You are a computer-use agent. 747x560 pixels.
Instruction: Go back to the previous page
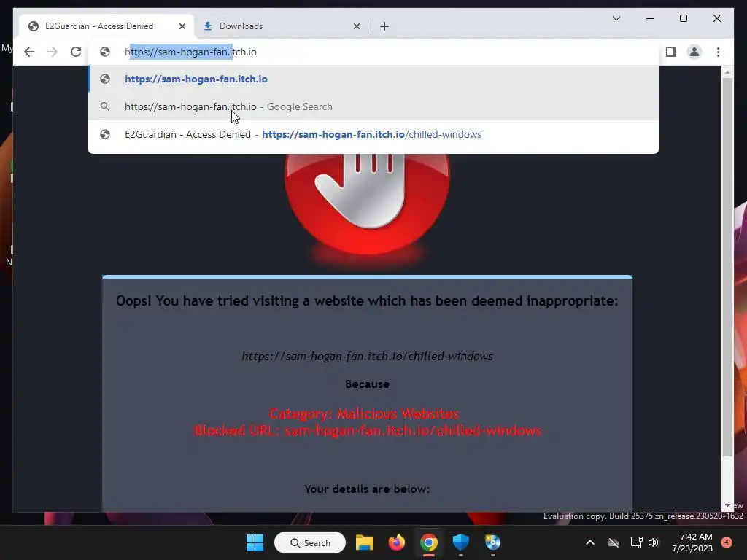29,52
